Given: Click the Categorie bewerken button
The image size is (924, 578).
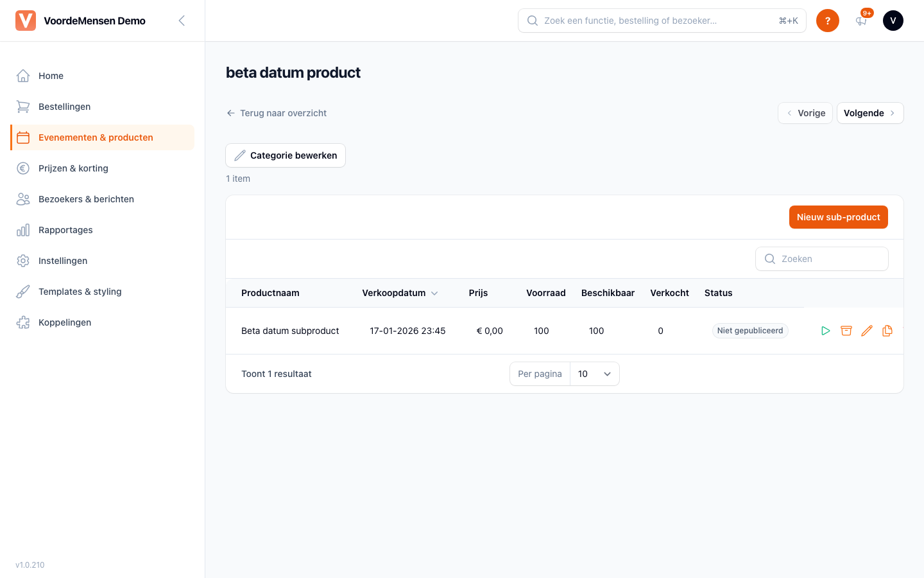Looking at the screenshot, I should pos(286,155).
